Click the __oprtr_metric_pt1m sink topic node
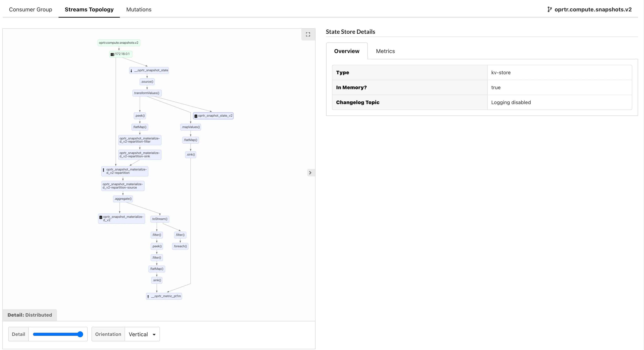 (x=164, y=296)
